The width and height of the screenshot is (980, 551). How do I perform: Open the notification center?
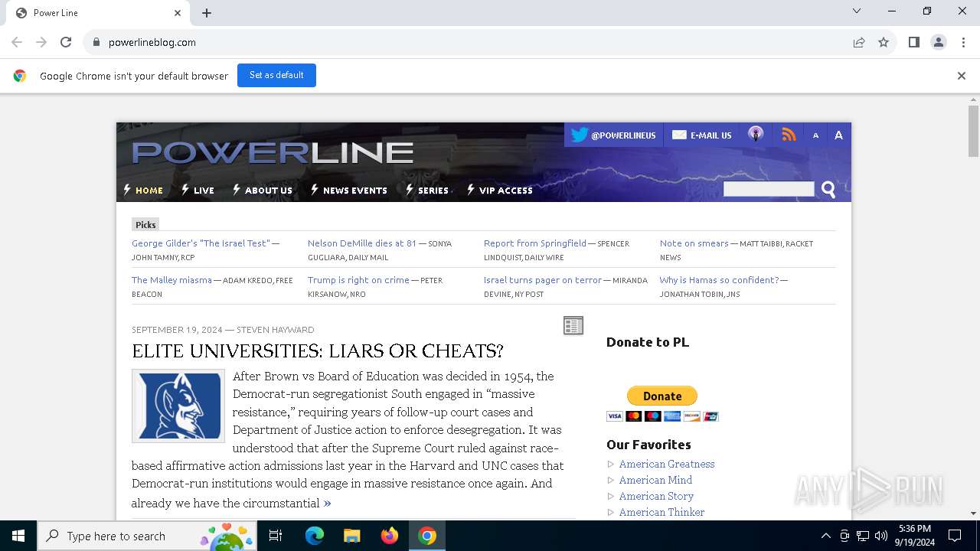pos(955,536)
